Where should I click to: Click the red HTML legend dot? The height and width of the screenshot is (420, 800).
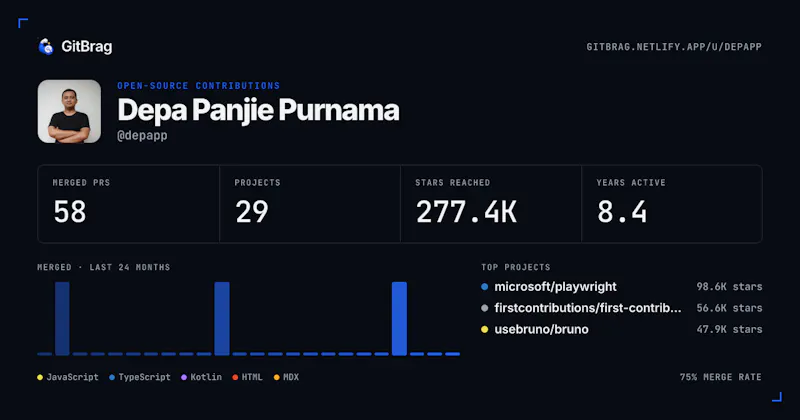tap(235, 378)
